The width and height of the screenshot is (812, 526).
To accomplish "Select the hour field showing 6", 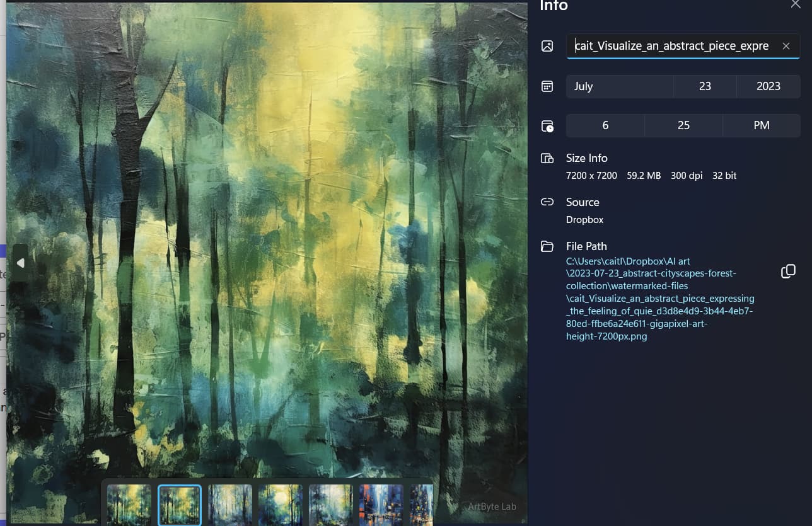I will [605, 125].
